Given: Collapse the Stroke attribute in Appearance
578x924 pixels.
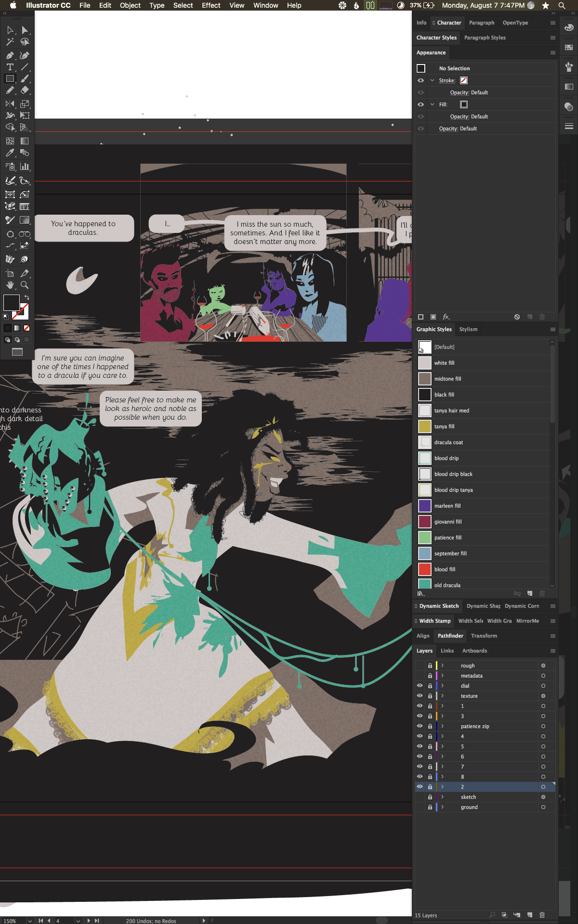Looking at the screenshot, I should pyautogui.click(x=432, y=80).
